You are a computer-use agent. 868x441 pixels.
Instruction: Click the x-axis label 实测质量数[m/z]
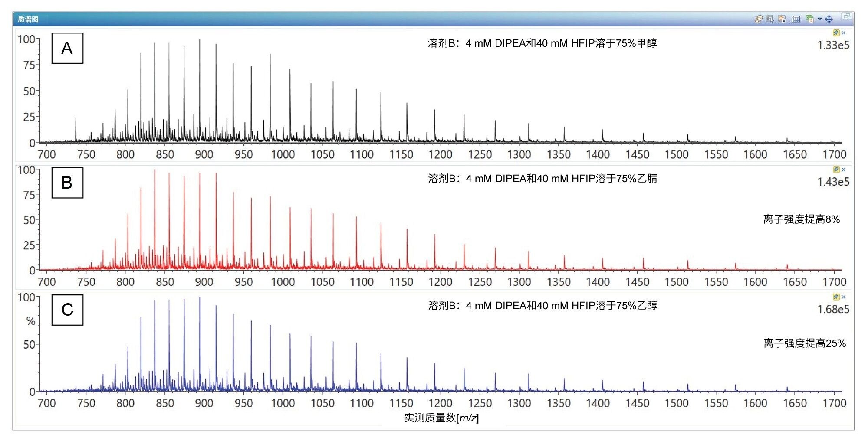(441, 418)
